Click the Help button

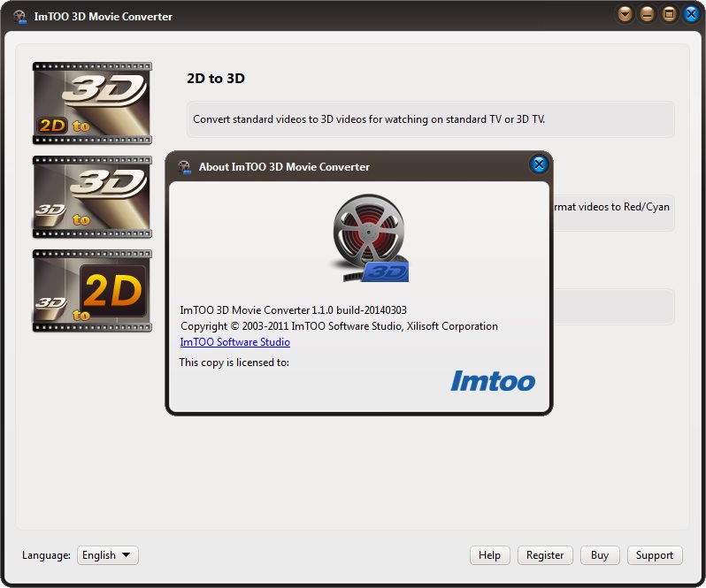click(x=489, y=555)
